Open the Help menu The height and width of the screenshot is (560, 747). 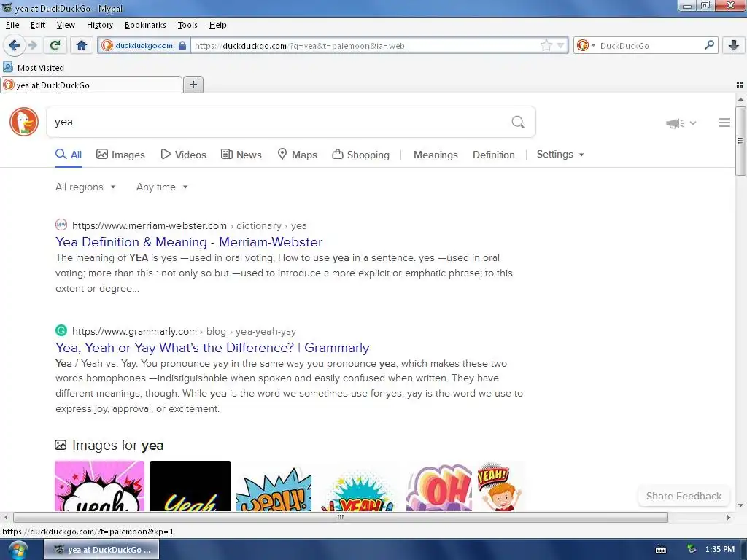pos(217,25)
